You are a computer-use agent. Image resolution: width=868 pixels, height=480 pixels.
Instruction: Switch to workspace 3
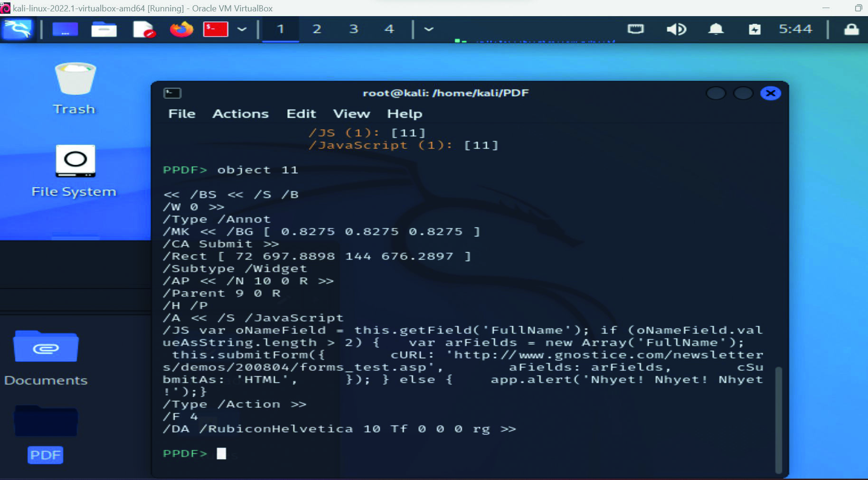(x=353, y=29)
